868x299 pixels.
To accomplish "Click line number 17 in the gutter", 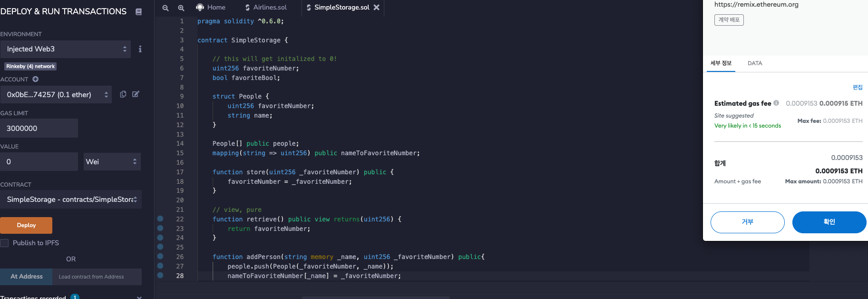I will click(x=180, y=172).
